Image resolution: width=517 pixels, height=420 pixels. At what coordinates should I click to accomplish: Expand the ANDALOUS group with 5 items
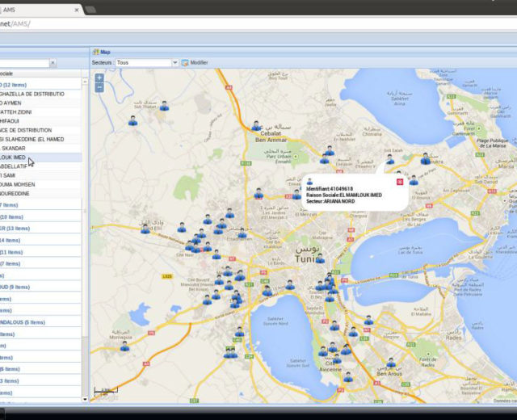pos(23,322)
